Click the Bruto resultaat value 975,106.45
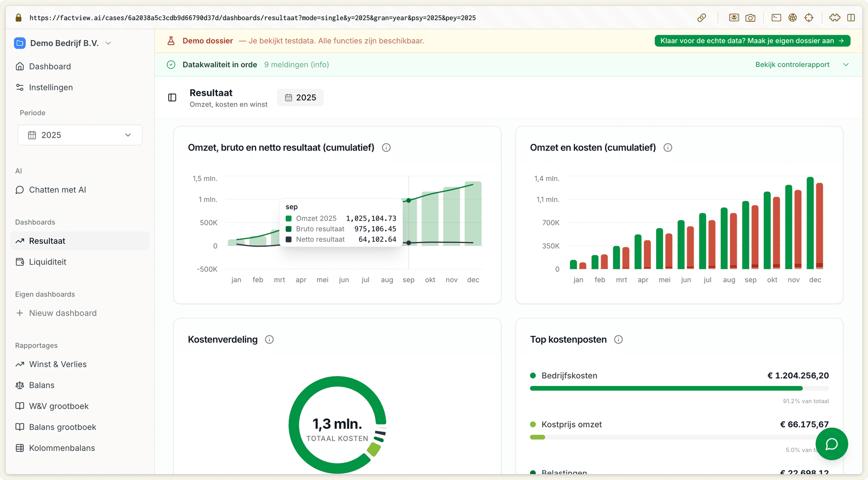The image size is (868, 480). click(x=375, y=229)
